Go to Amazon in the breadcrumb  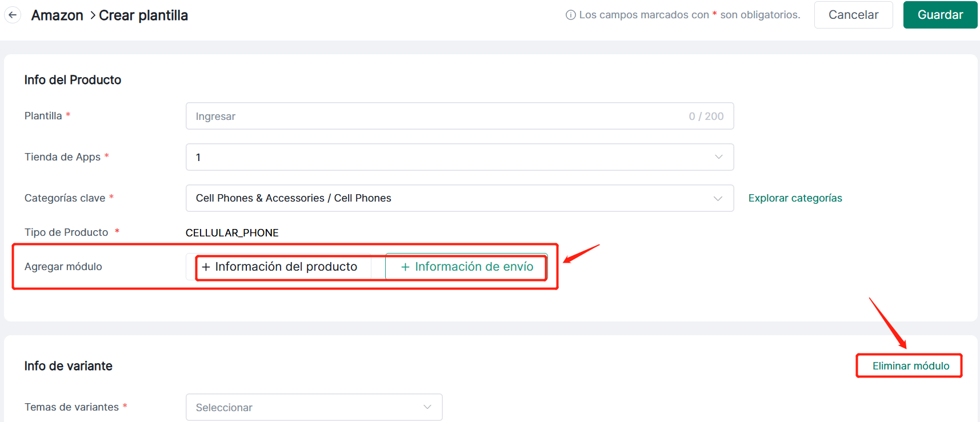57,15
